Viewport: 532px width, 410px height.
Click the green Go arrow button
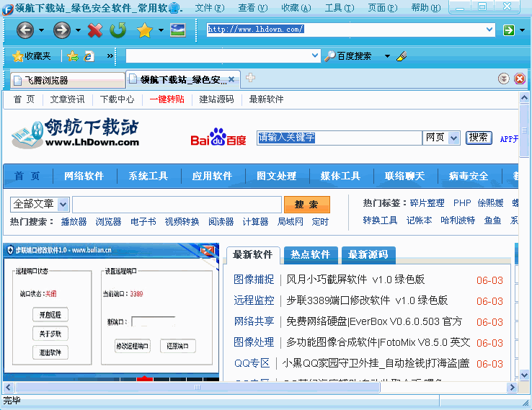[509, 30]
